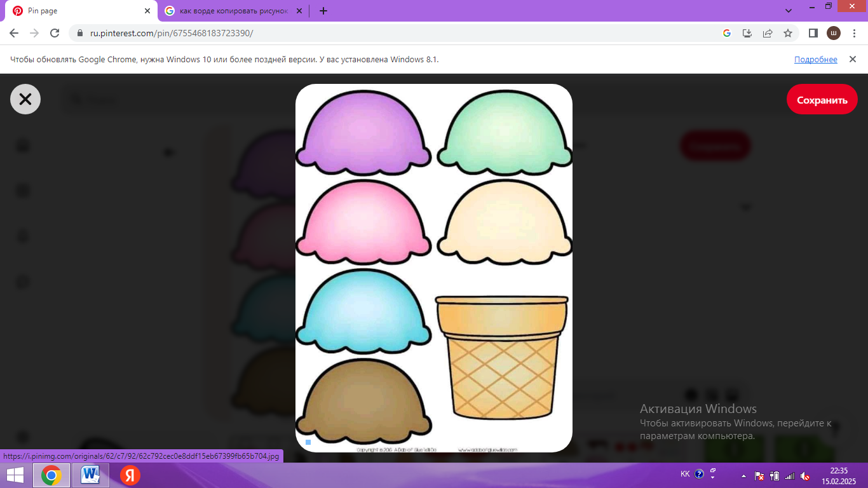Screen dimensions: 868x488
Task: Click the share page icon in address bar
Action: tap(768, 33)
